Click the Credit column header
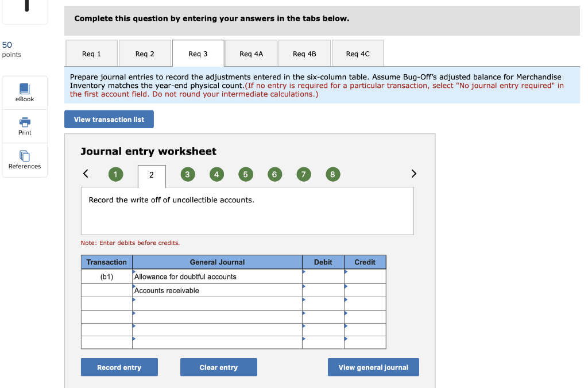Viewport: 588px width, 388px height. tap(365, 262)
